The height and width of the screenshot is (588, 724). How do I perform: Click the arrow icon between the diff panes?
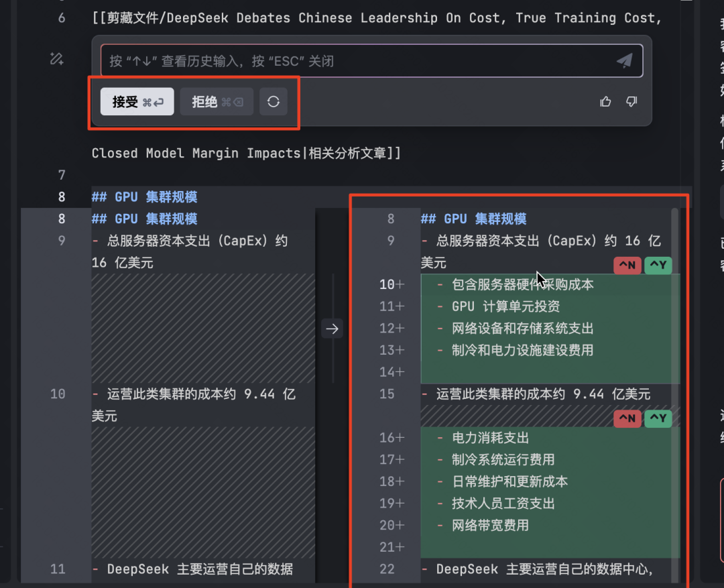[332, 329]
